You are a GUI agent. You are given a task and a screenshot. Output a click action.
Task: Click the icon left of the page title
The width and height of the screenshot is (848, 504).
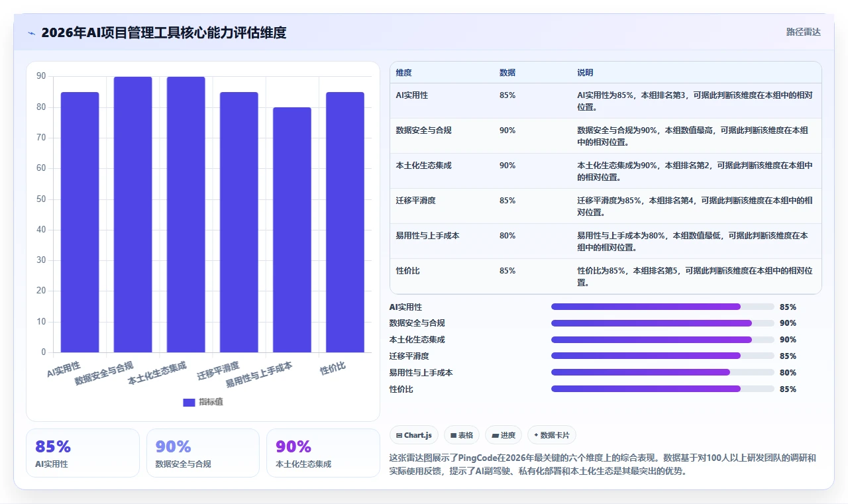point(31,33)
